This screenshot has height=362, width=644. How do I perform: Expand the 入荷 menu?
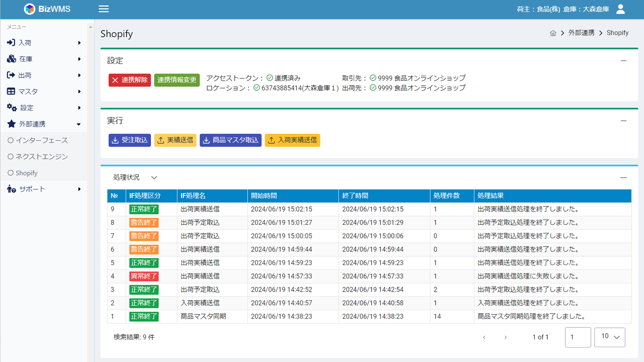[43, 42]
